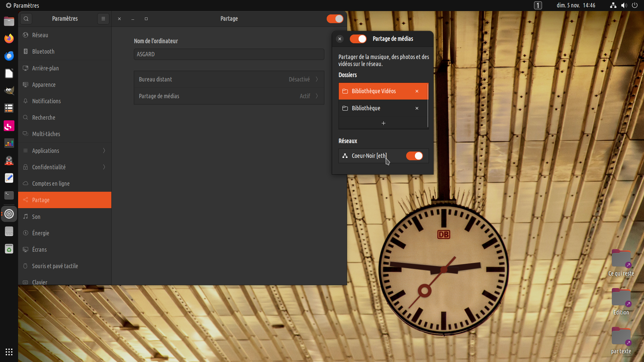Disable the Partage de médias switch
The image size is (644, 362).
[x=358, y=39]
